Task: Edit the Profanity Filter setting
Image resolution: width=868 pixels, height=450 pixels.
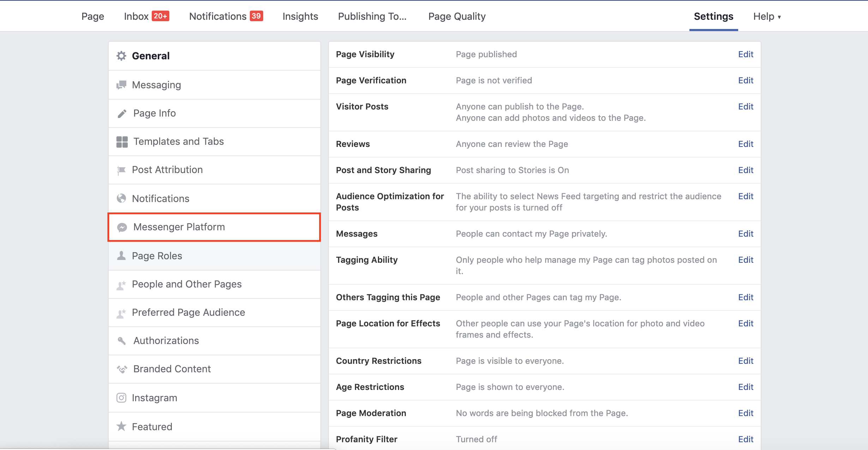Action: [x=746, y=439]
